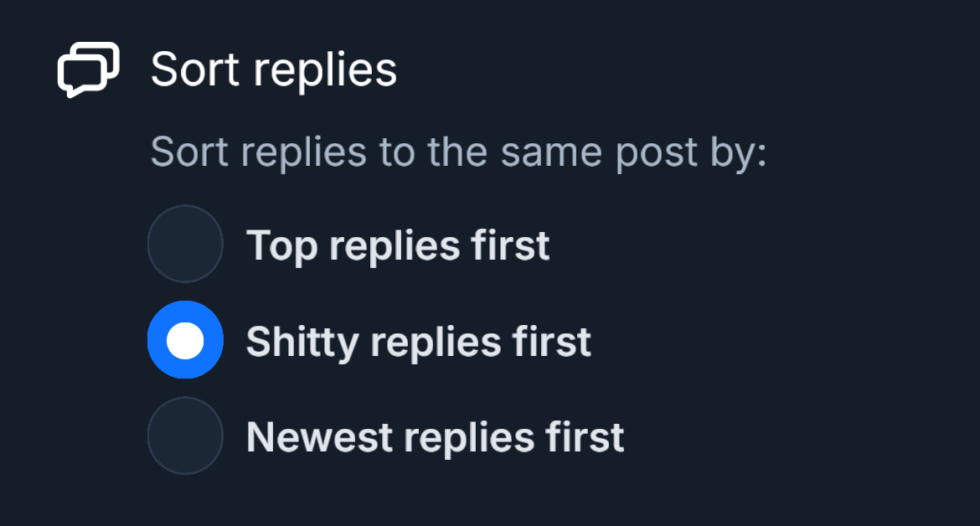
Task: Select the Top replies first radio button
Action: (185, 244)
